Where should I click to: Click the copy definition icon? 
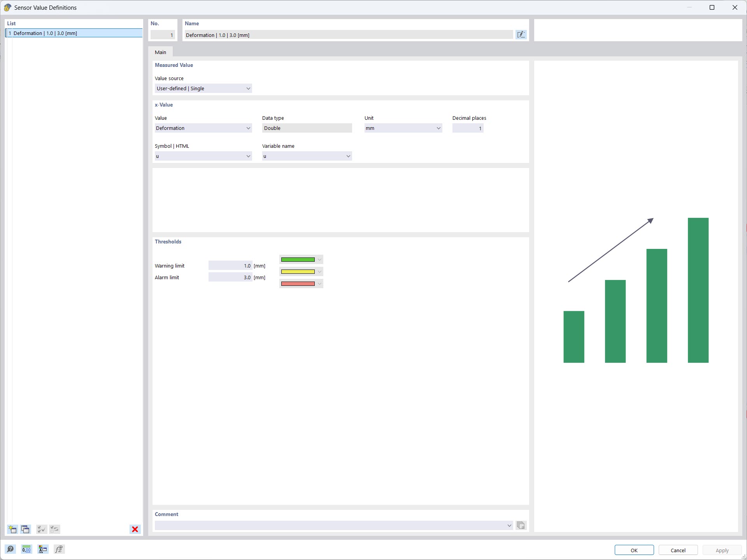tap(26, 529)
